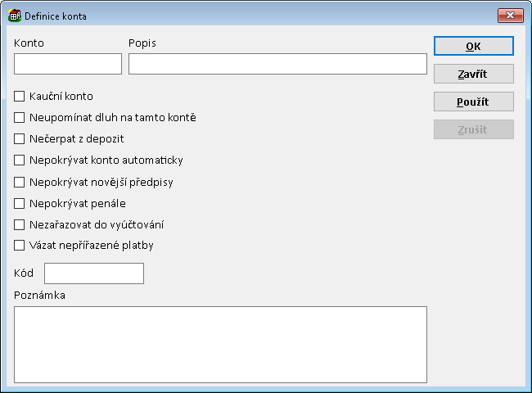This screenshot has height=393, width=532.
Task: Confirm the dialog with OK
Action: (473, 47)
